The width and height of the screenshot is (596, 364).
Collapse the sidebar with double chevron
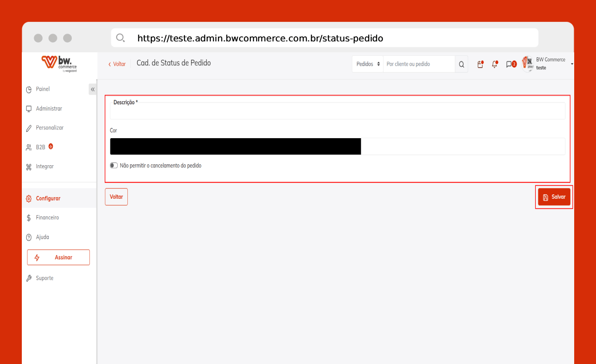pos(92,89)
